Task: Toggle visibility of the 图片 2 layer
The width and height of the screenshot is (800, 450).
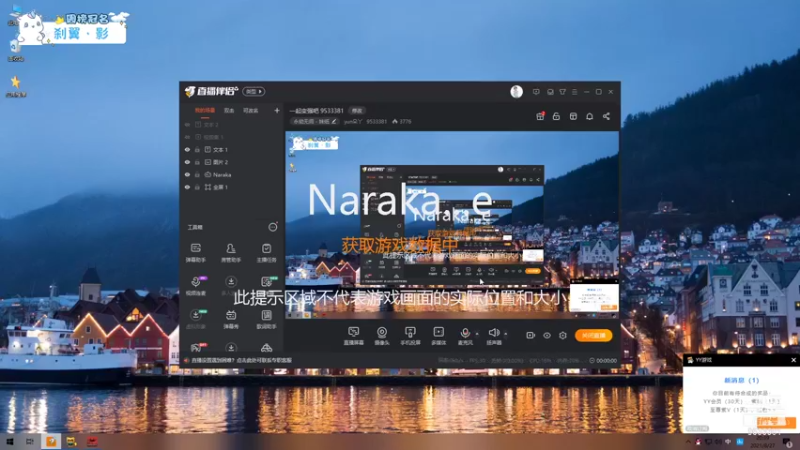Action: pos(187,162)
